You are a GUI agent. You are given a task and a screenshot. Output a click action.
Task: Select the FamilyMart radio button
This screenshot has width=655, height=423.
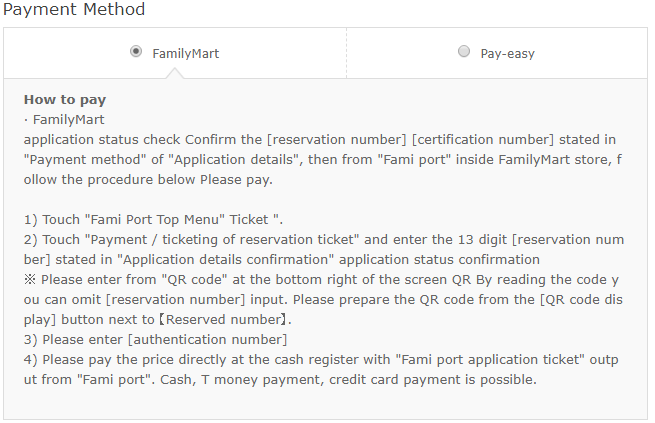pos(136,52)
